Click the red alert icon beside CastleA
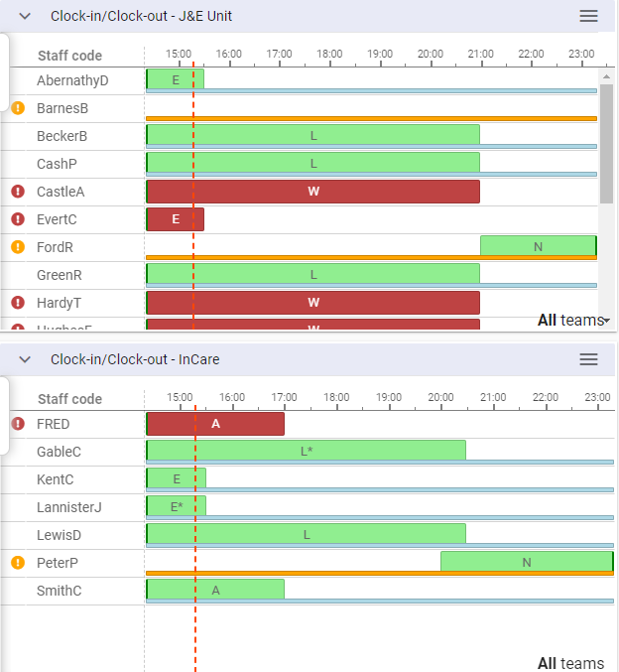The image size is (619, 672). (18, 192)
